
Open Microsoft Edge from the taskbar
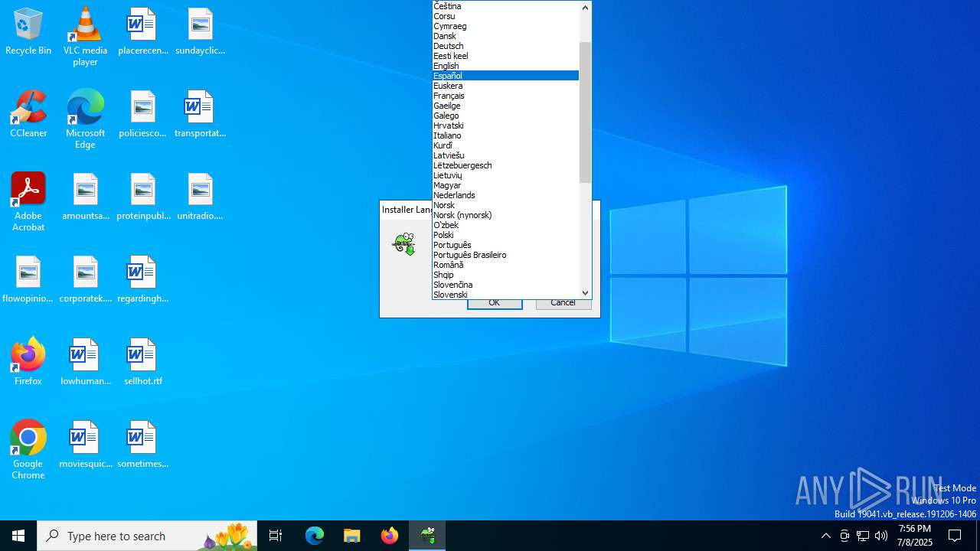[315, 536]
